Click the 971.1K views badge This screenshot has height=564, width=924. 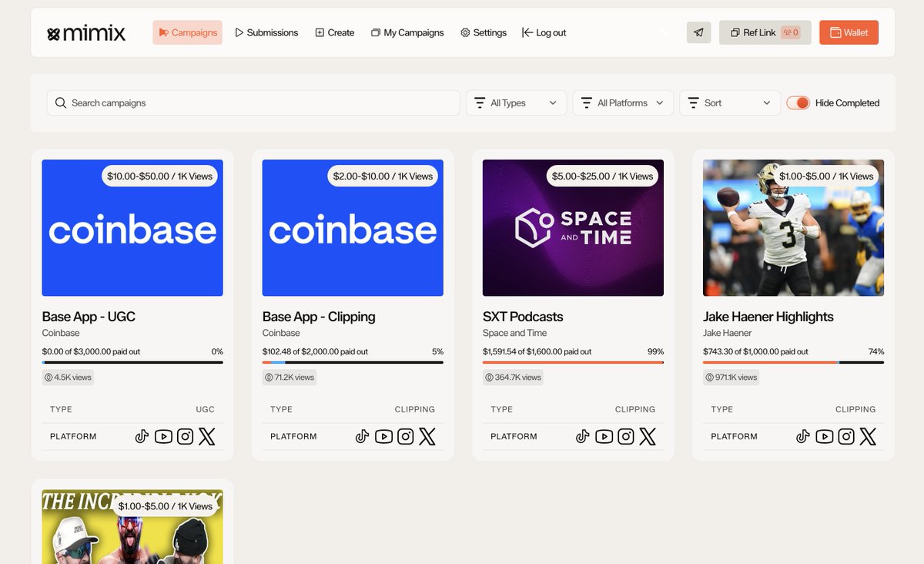coord(732,378)
